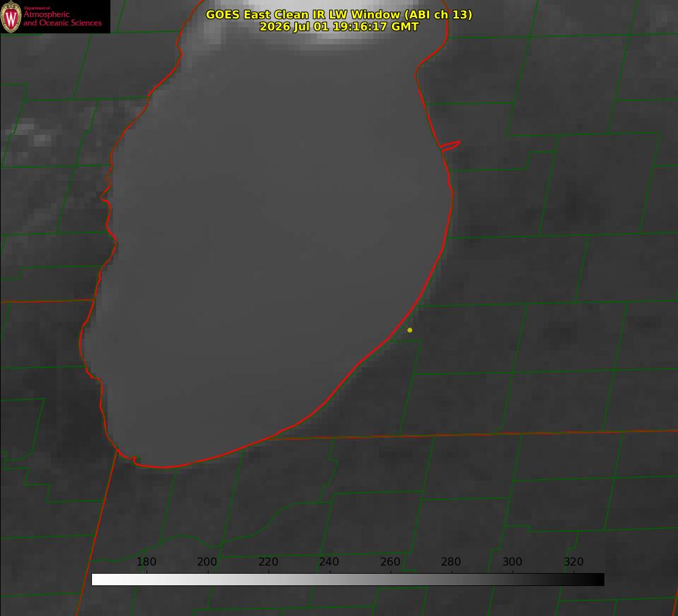Click the 260 label on colorbar

point(390,561)
